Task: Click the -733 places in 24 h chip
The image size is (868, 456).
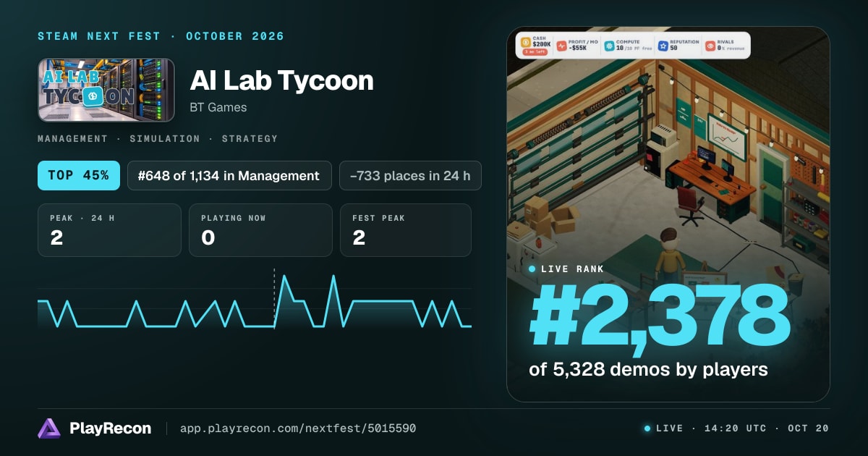Action: pos(410,175)
